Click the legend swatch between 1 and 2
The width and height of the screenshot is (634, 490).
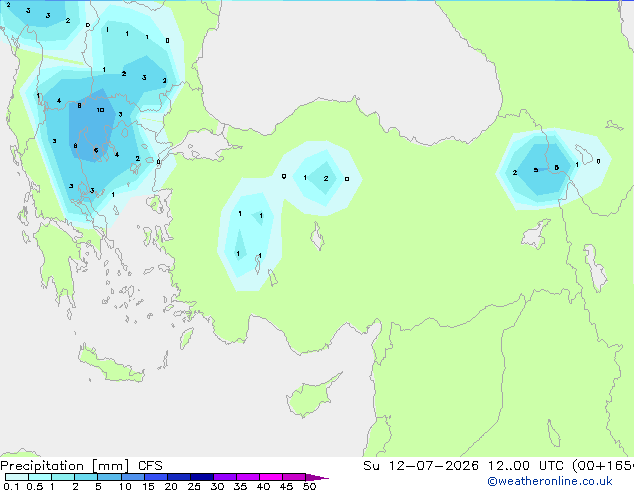point(63,477)
